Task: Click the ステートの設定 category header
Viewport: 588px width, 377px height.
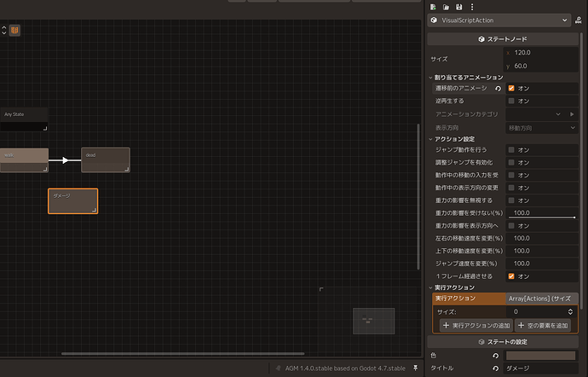Action: [503, 342]
